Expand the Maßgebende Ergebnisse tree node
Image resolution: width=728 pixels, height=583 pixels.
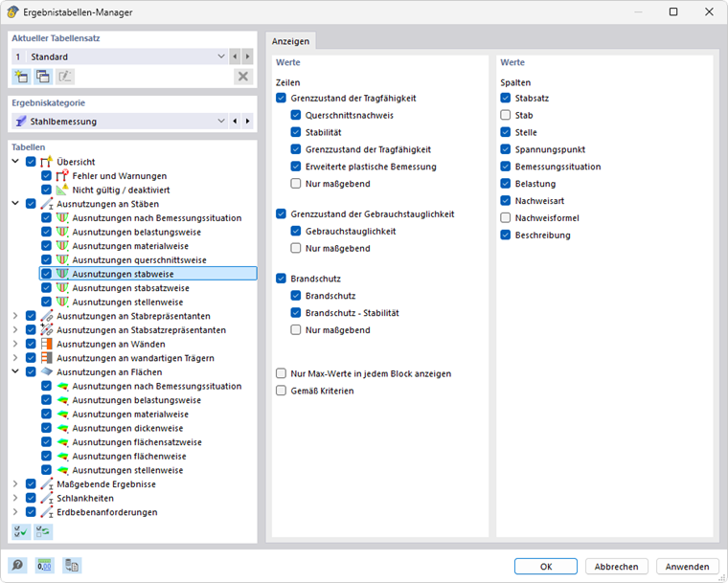(x=15, y=484)
